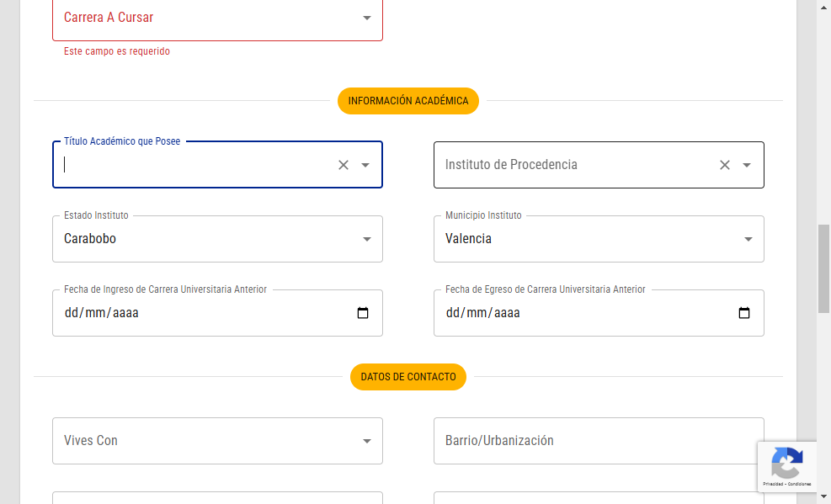
Task: Open calendar picker for Fecha de Egreso
Action: tap(744, 313)
